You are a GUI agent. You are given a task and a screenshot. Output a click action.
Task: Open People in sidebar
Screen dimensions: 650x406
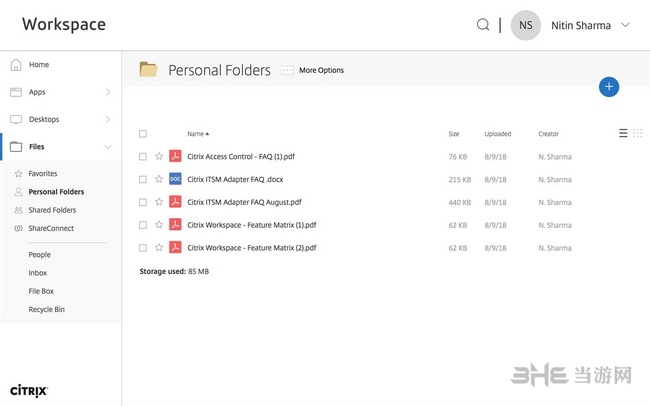pos(39,255)
